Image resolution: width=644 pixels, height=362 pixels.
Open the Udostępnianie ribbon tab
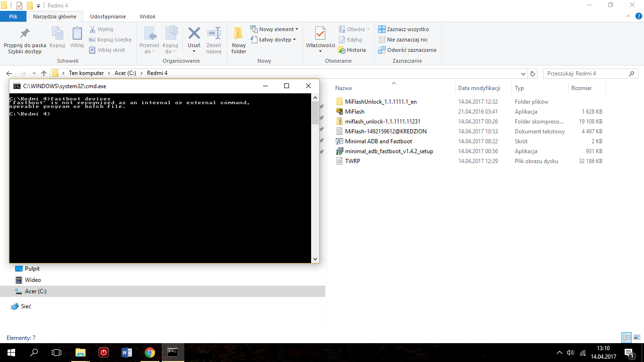coord(108,16)
